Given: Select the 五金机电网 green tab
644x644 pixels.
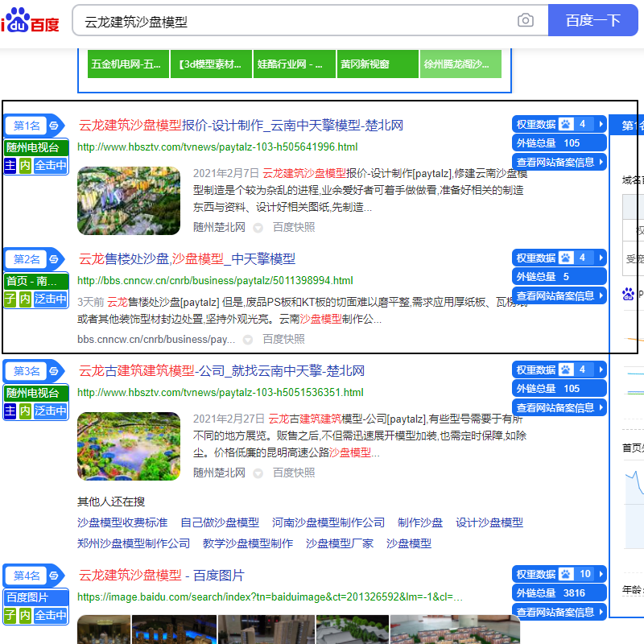Looking at the screenshot, I should [128, 64].
